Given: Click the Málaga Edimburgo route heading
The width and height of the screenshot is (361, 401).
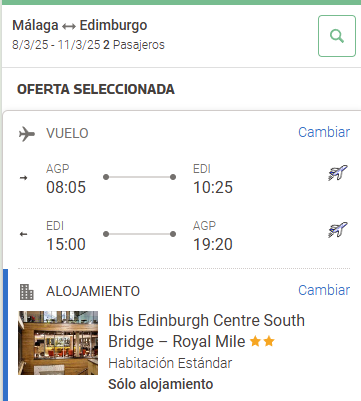Looking at the screenshot, I should pyautogui.click(x=80, y=25).
